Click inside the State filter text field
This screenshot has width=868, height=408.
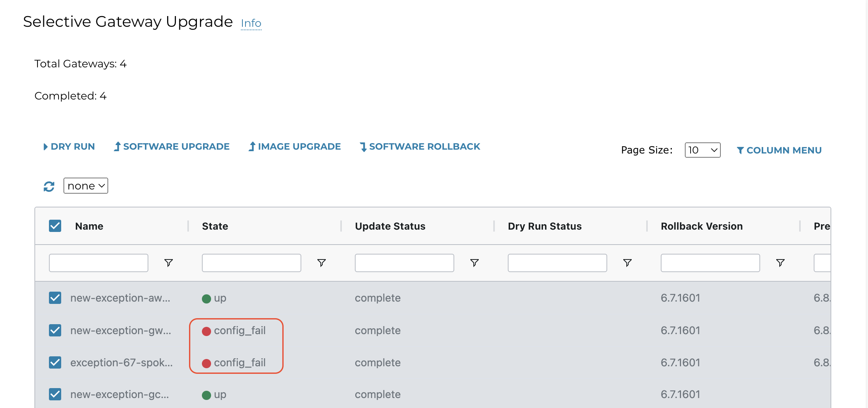251,263
